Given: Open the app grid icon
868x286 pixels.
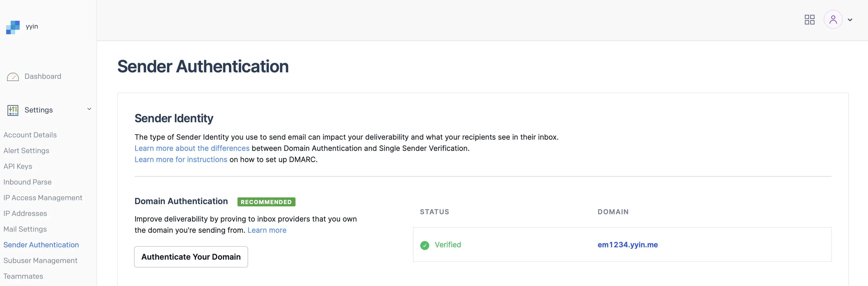Looking at the screenshot, I should (x=809, y=20).
